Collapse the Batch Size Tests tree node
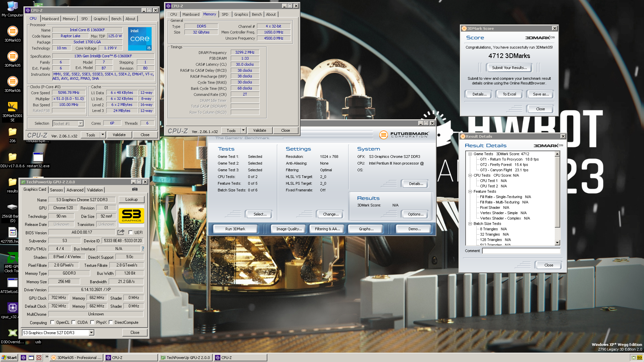Screen dimensions: 644x362 click(470, 224)
